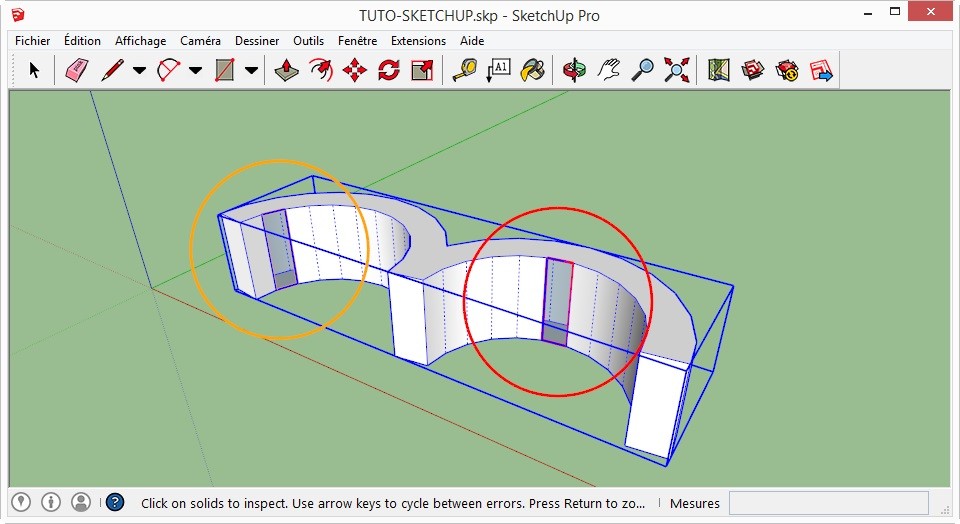Viewport: 960px width, 524px height.
Task: Activate the Orbit camera tool
Action: tap(574, 70)
